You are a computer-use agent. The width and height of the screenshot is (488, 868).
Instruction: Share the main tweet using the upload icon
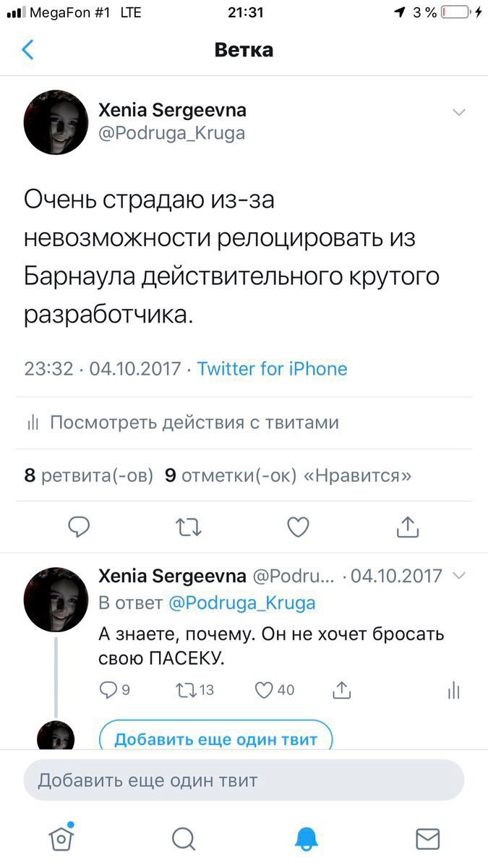coord(408,527)
